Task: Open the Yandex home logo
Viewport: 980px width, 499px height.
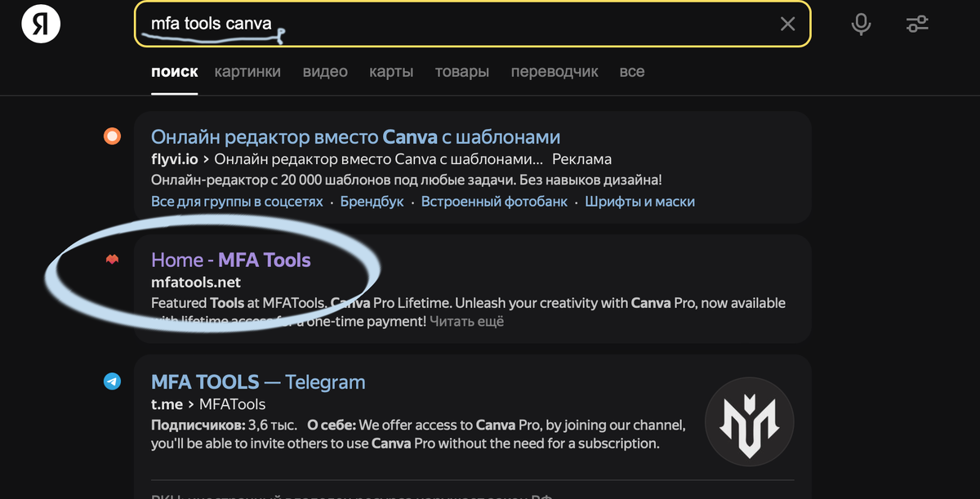Action: [x=41, y=25]
